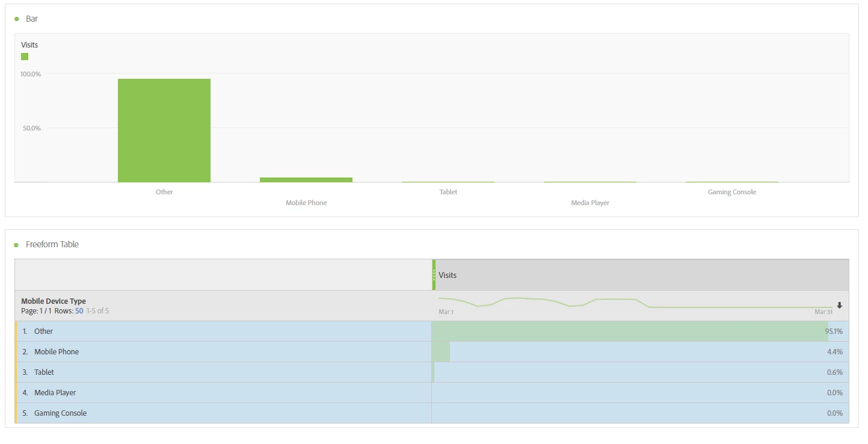Click the Visits sparkline trend line
868x444 pixels.
pos(635,302)
